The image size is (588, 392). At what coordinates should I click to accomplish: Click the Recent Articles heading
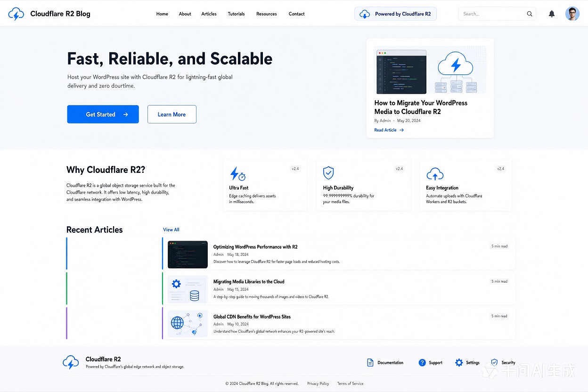coord(94,230)
